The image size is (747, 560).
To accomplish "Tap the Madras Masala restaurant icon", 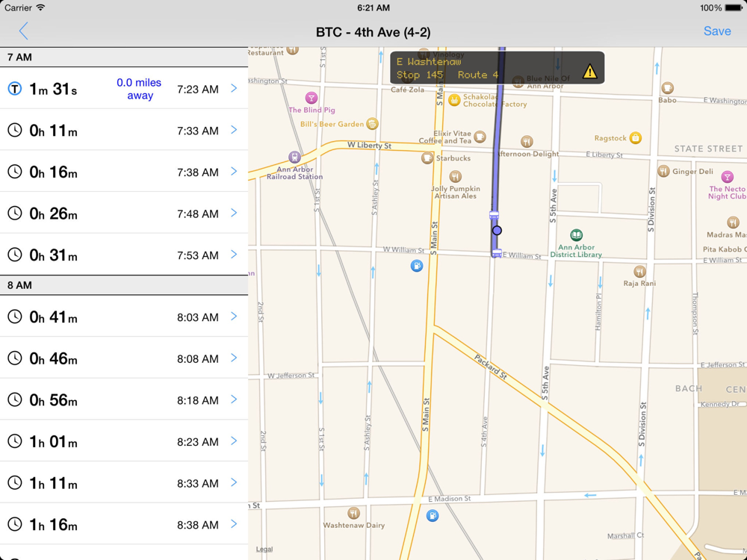I will [x=734, y=223].
